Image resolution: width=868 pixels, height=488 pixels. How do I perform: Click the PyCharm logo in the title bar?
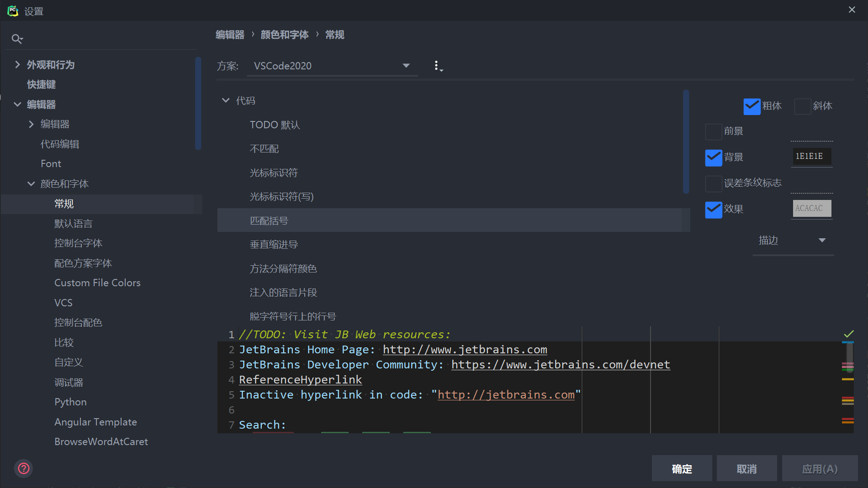(13, 10)
